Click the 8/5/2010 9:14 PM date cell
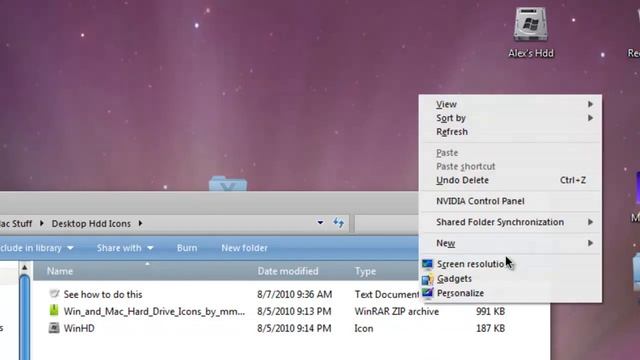The height and width of the screenshot is (360, 640). pos(294,328)
